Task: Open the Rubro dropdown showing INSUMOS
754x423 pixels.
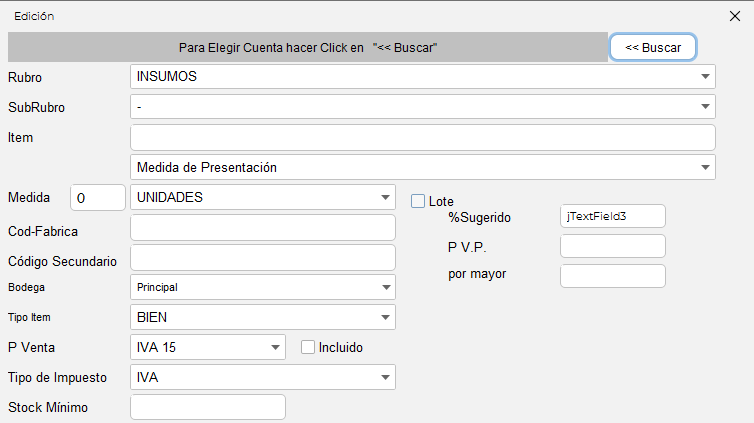Action: pyautogui.click(x=423, y=77)
